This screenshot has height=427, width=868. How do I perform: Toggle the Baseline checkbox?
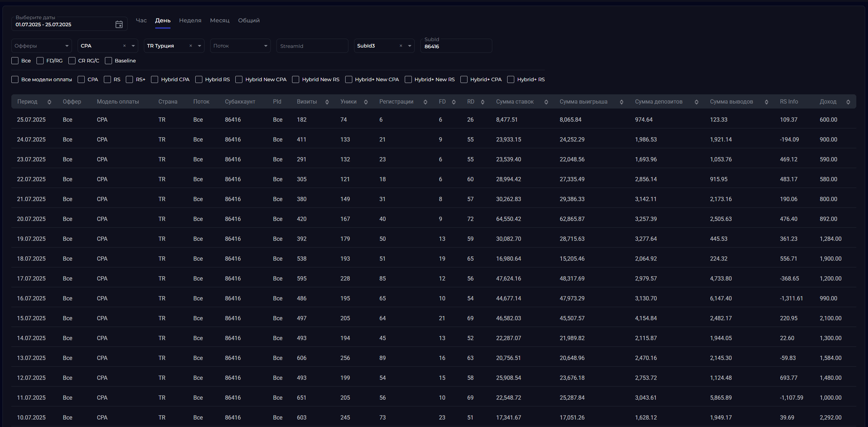coord(108,61)
